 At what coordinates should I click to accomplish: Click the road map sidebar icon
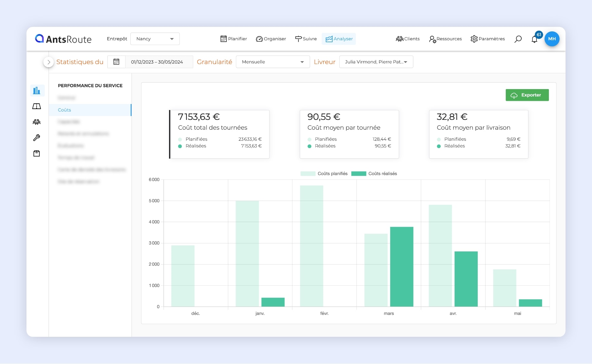37,106
